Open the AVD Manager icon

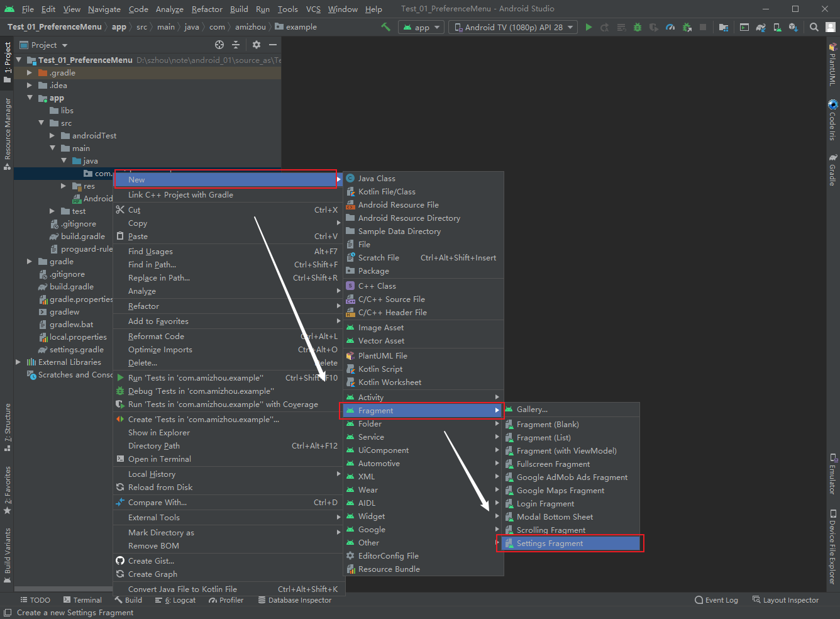(777, 27)
